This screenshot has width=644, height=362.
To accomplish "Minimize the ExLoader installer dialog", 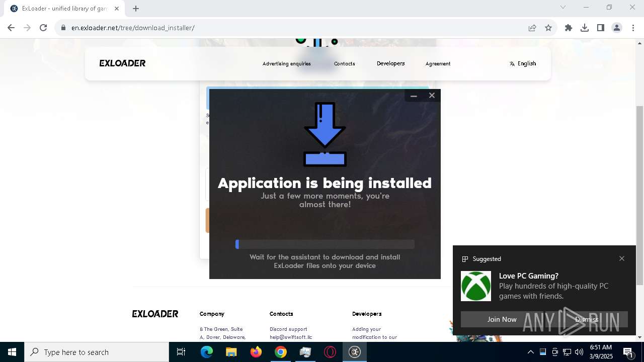I will [414, 96].
